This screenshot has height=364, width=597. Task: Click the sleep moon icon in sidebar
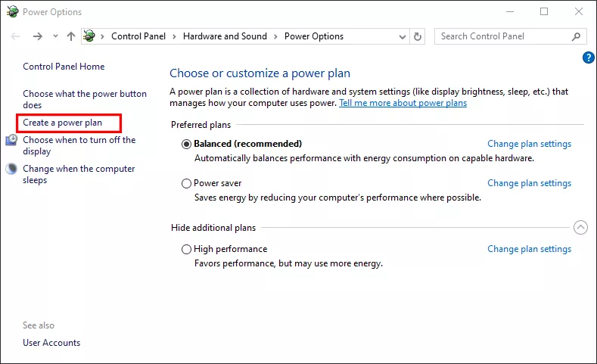click(11, 169)
